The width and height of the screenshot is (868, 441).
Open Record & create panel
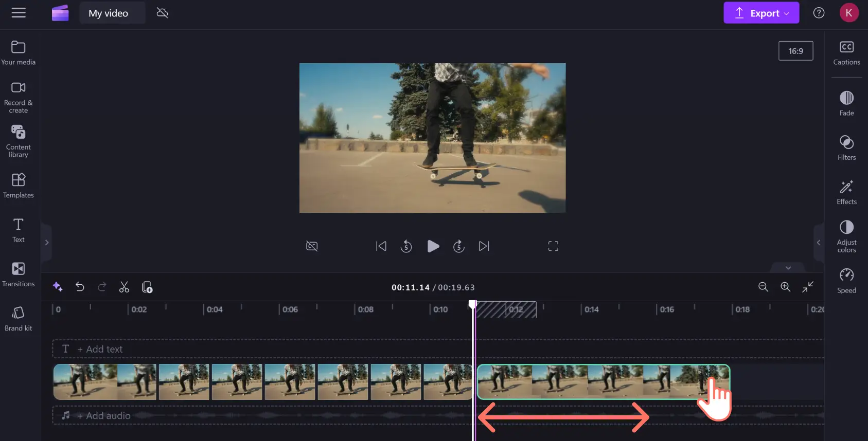pos(19,98)
